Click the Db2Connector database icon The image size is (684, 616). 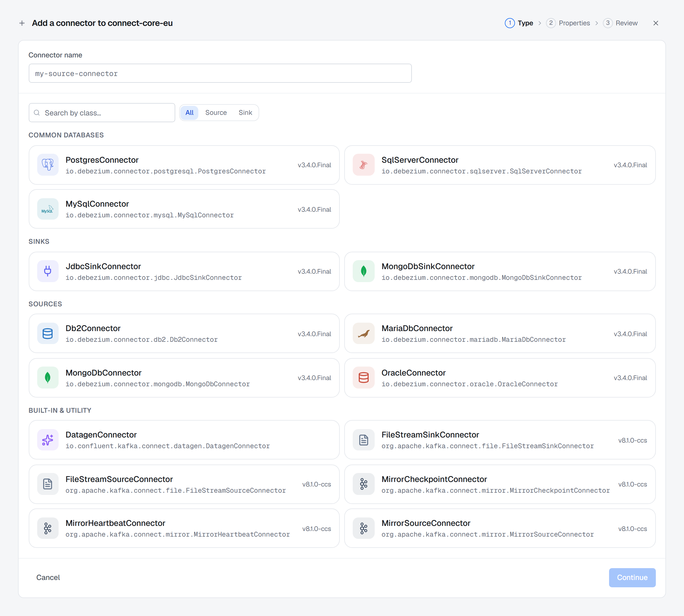point(48,334)
